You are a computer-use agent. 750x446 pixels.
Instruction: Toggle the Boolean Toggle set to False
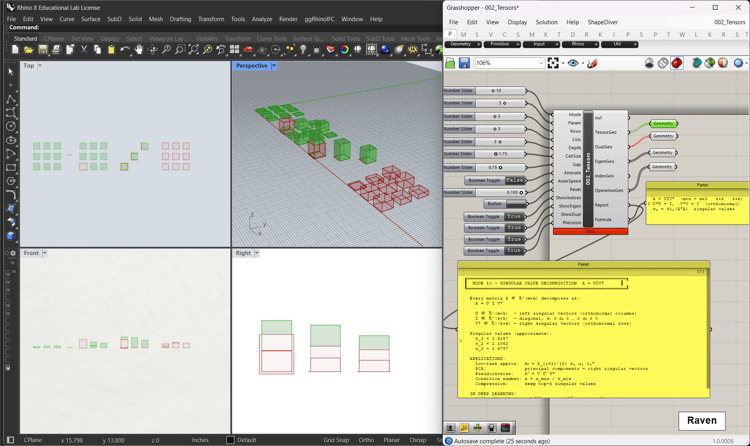point(514,181)
